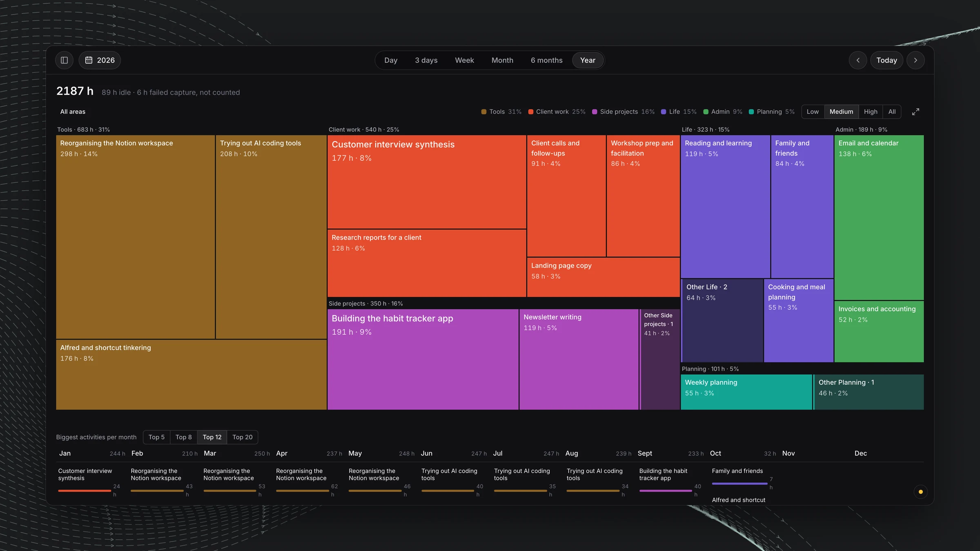Click the Client work legend swatch

pos(531,112)
